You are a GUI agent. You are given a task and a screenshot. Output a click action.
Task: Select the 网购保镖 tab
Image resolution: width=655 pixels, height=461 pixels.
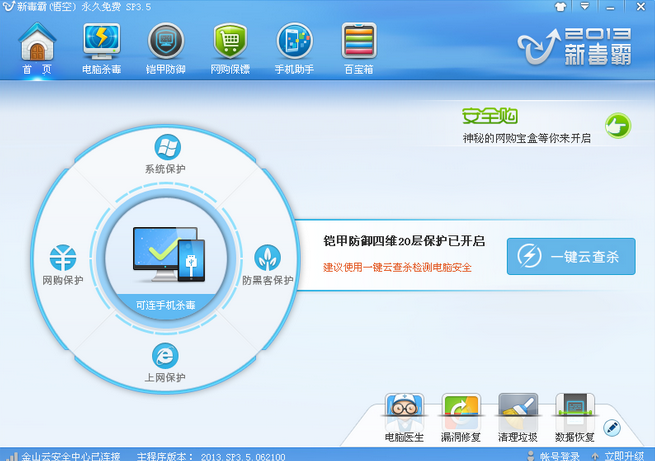(x=230, y=48)
